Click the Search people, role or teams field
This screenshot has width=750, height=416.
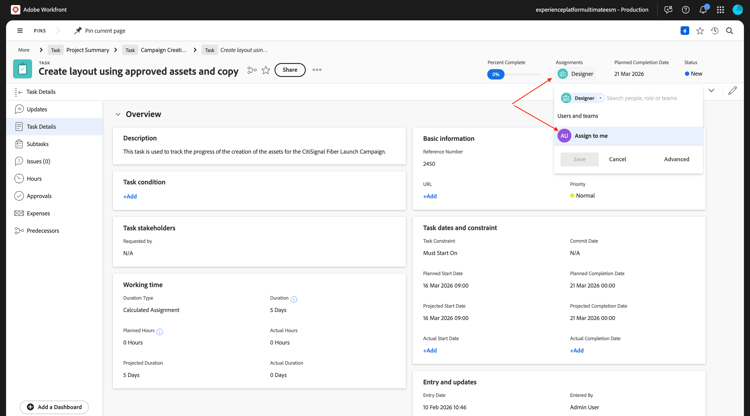[x=650, y=98]
